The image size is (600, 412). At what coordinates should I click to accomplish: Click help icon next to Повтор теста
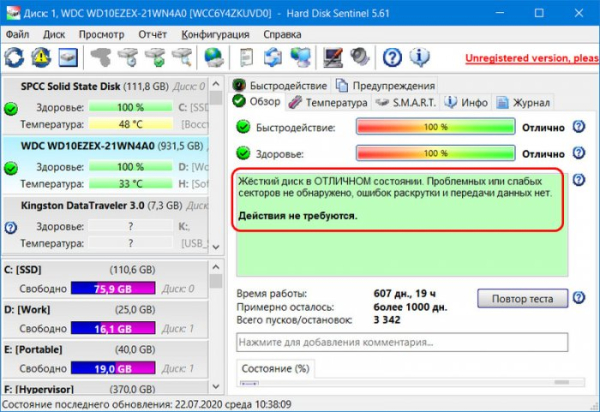(x=578, y=299)
